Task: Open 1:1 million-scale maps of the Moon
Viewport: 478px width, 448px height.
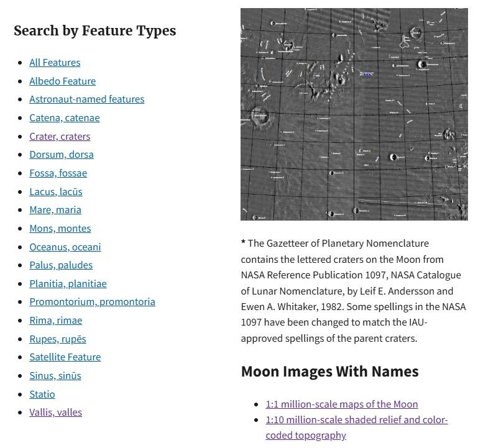Action: [x=341, y=404]
